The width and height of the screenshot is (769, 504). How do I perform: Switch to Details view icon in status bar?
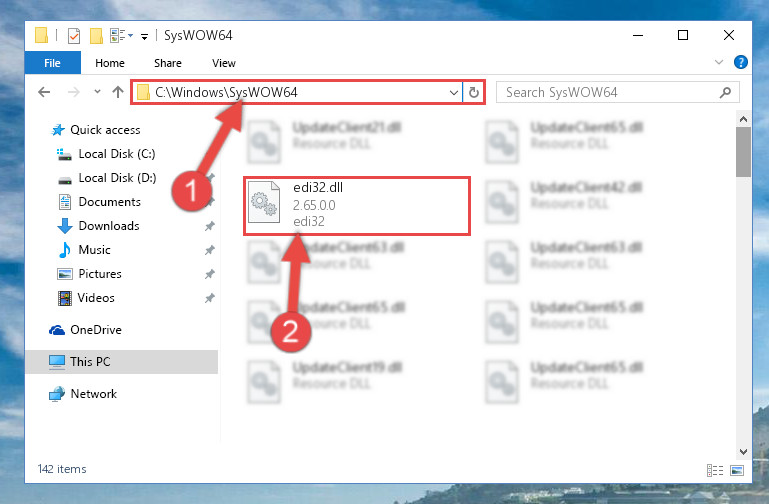(x=715, y=470)
